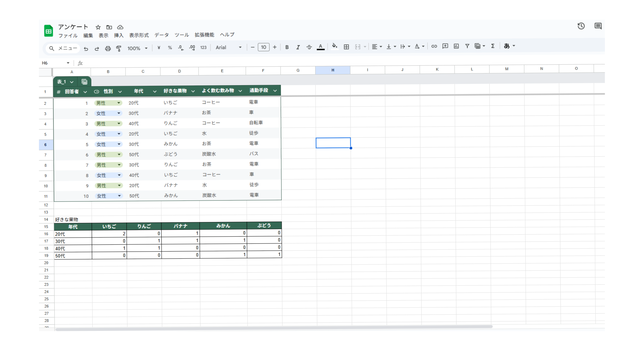Select the paint format icon

pyautogui.click(x=119, y=48)
